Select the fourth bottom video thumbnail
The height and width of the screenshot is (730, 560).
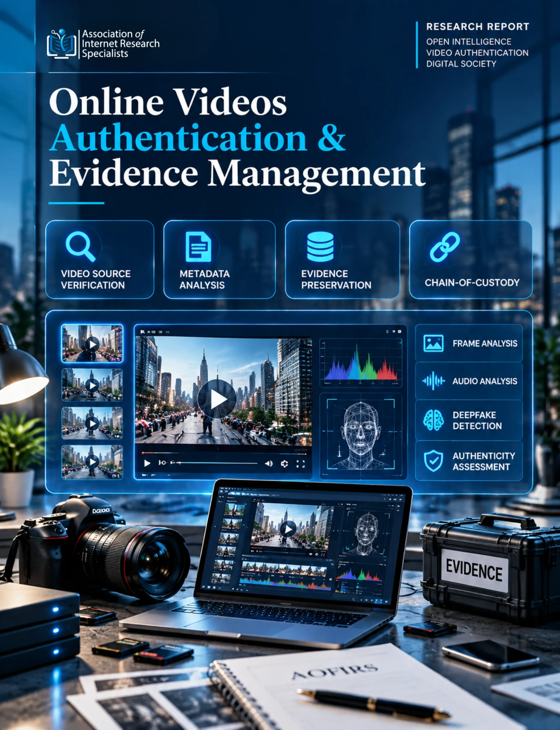[x=92, y=462]
